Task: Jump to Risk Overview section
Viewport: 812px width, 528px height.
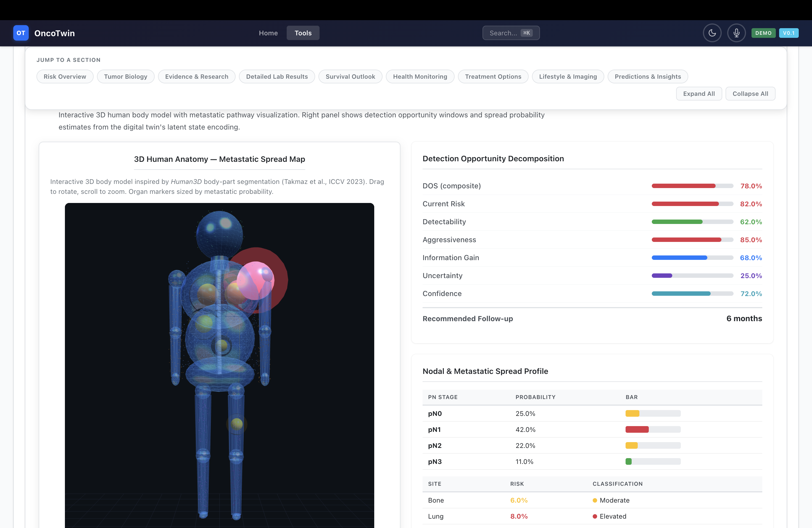Action: (65, 77)
